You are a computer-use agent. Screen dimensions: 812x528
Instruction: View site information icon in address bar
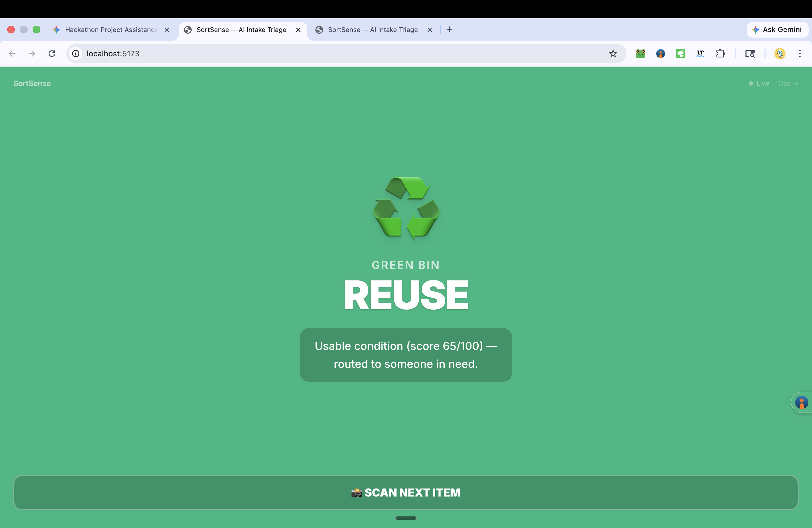tap(76, 54)
